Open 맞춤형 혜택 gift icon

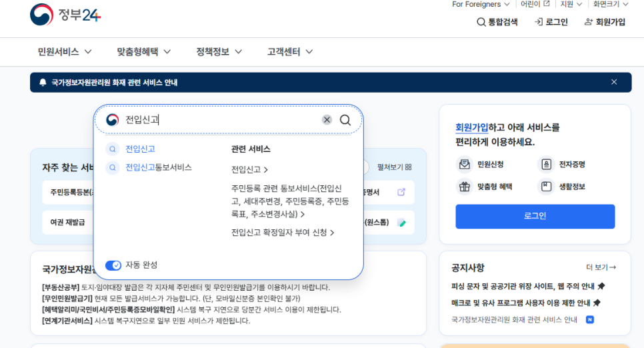pyautogui.click(x=464, y=187)
